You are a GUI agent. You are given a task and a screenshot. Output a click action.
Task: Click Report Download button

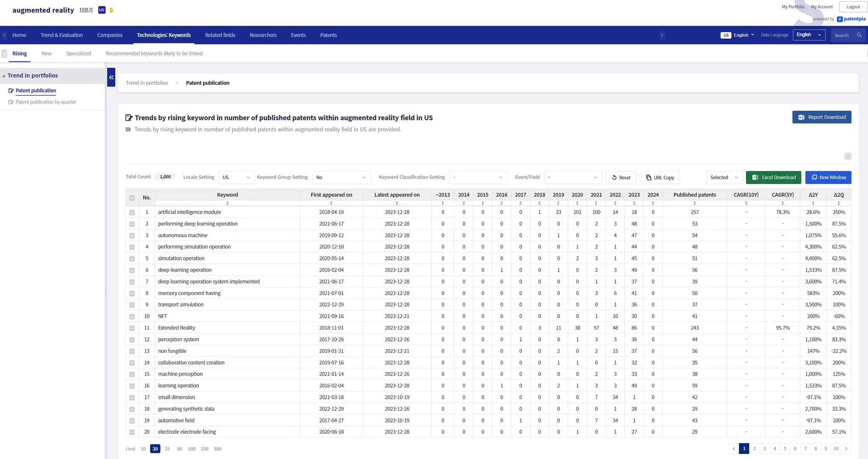[821, 117]
